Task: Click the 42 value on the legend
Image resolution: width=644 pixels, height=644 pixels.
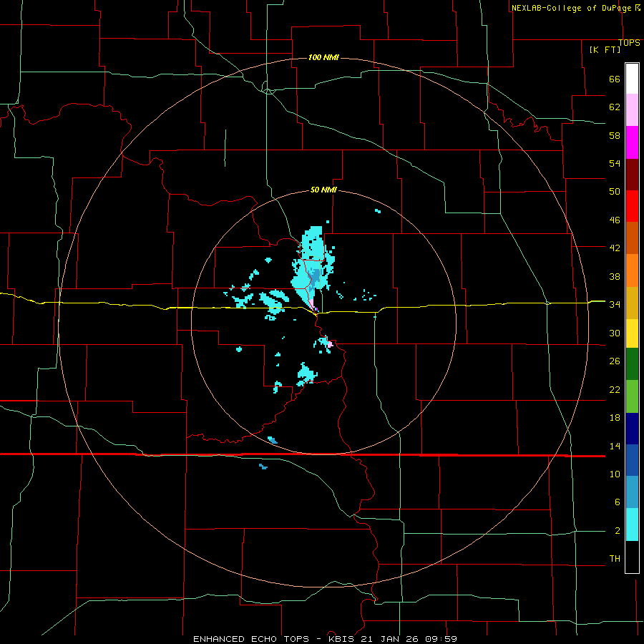Action: tap(615, 248)
